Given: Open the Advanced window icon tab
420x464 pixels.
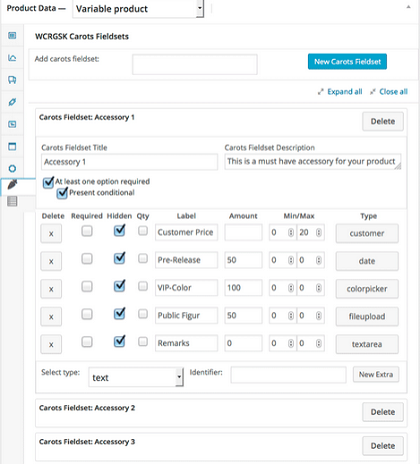Looking at the screenshot, I should click(12, 146).
